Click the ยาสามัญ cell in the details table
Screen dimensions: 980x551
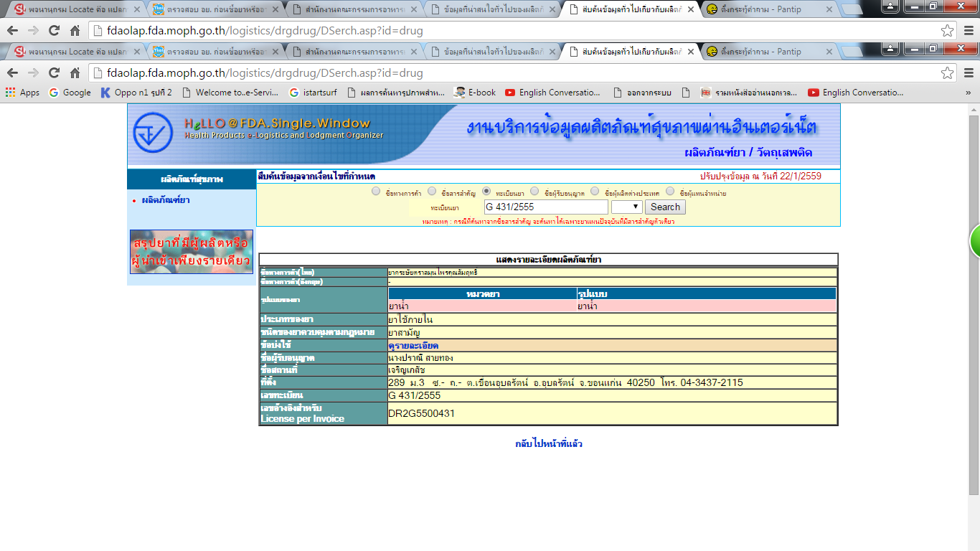tap(613, 332)
